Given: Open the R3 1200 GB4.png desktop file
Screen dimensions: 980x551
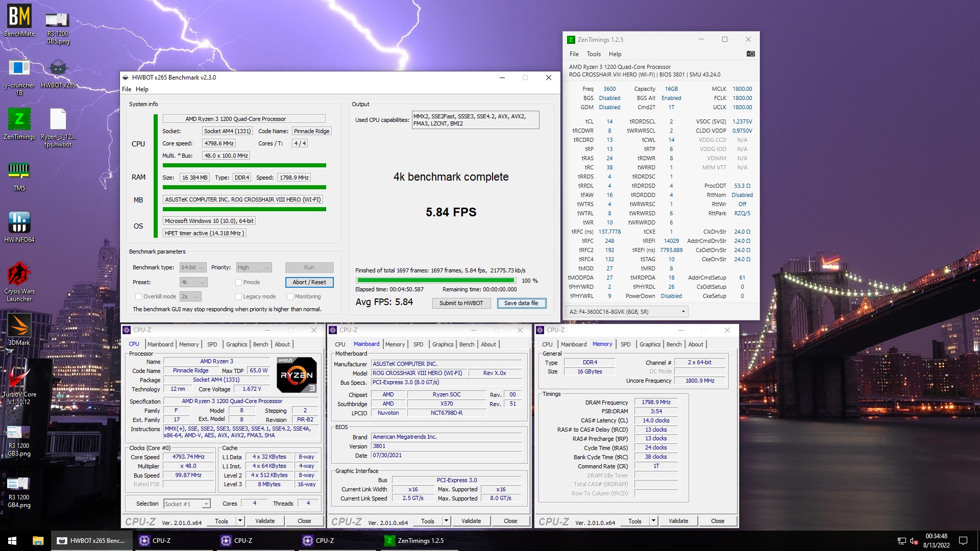Looking at the screenshot, I should (19, 492).
